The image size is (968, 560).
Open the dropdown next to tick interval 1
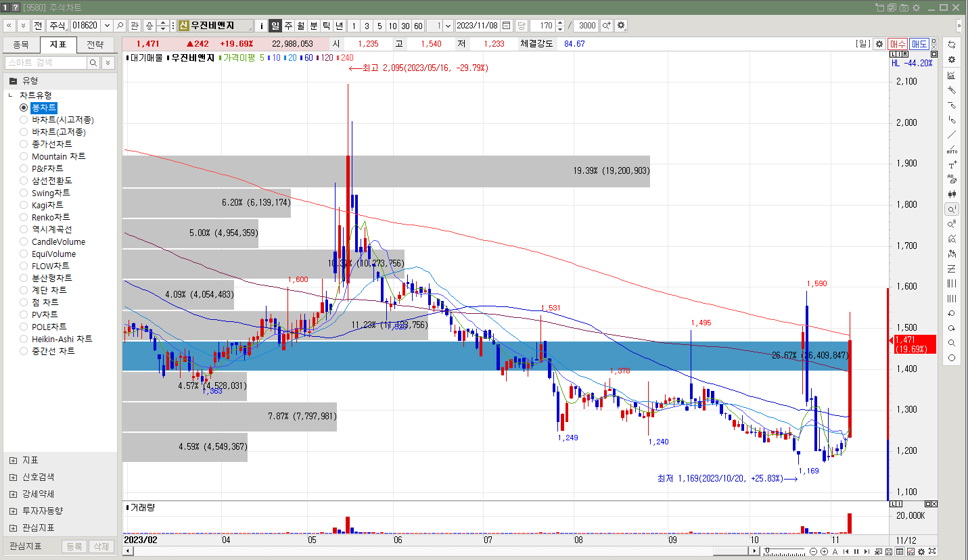coord(448,26)
